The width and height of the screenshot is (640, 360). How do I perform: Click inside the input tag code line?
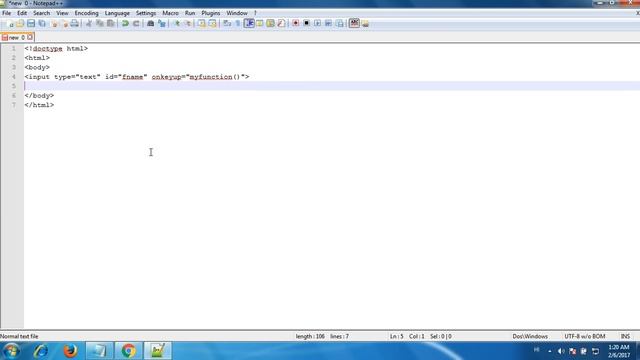[x=137, y=77]
